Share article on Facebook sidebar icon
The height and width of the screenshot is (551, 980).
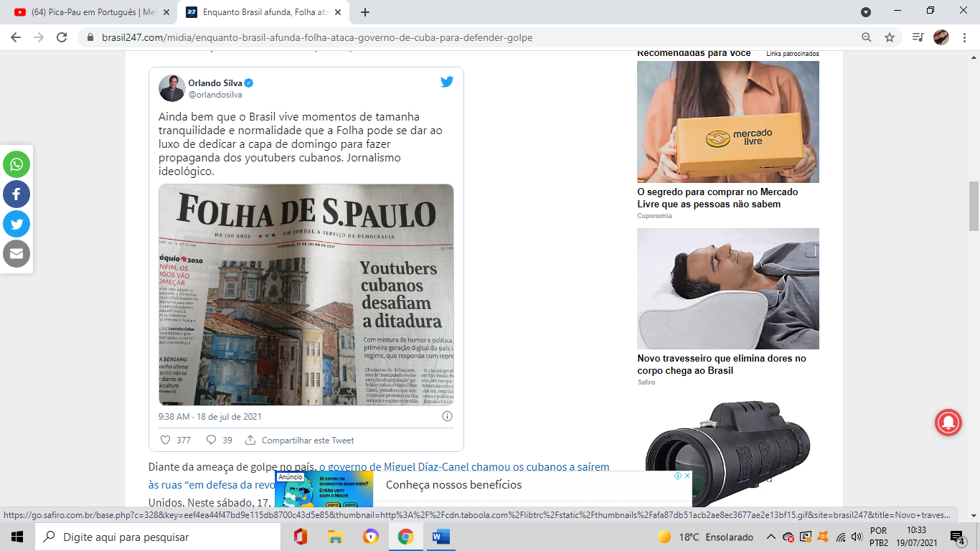(x=17, y=194)
